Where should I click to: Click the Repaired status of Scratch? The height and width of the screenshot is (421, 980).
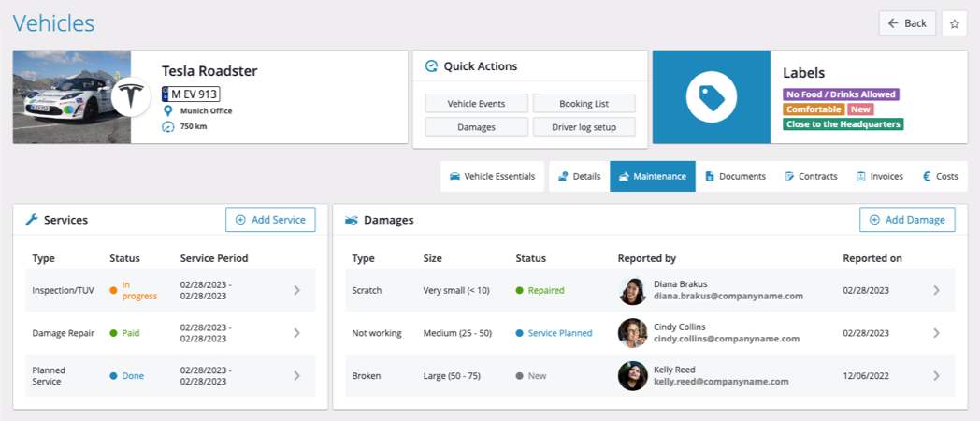[x=545, y=290]
